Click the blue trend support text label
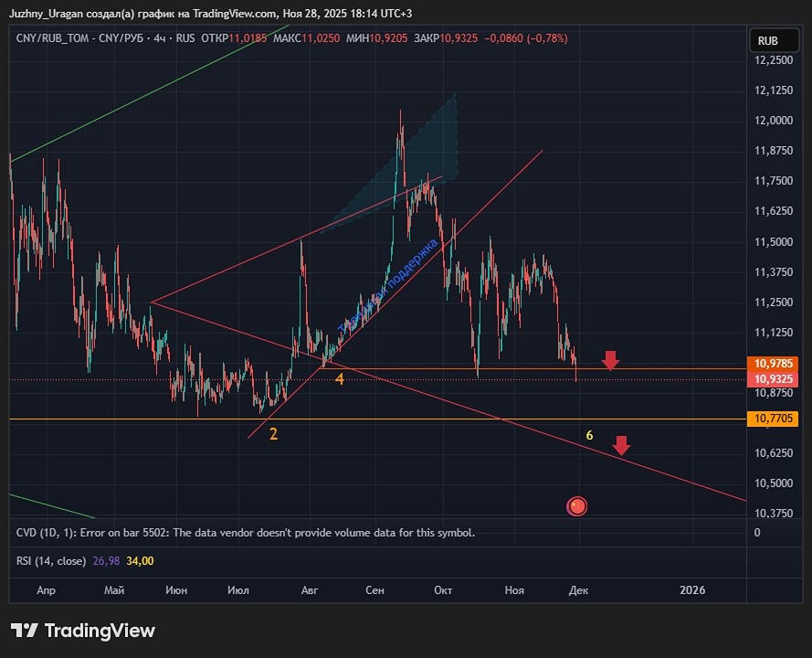 [387, 286]
